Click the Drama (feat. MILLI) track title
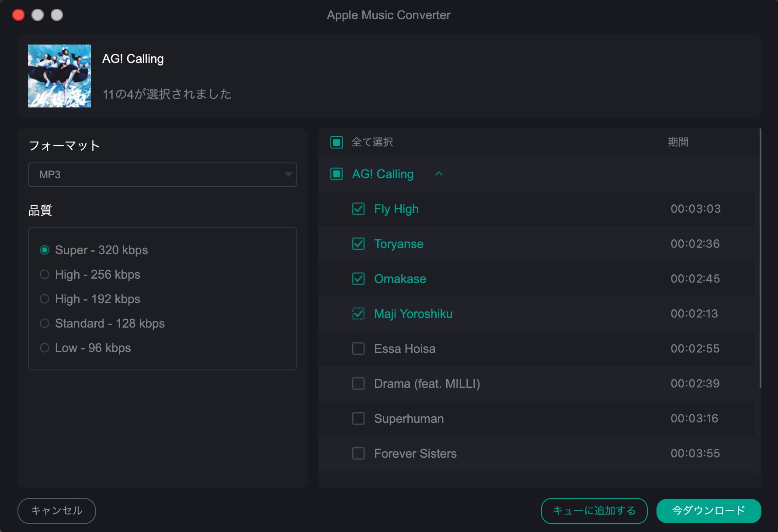 pyautogui.click(x=427, y=383)
